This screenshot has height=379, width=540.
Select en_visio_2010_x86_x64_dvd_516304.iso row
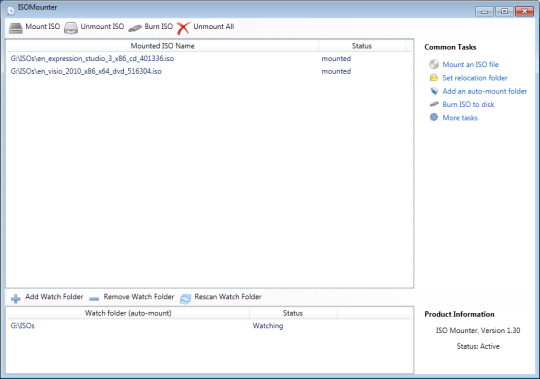209,71
